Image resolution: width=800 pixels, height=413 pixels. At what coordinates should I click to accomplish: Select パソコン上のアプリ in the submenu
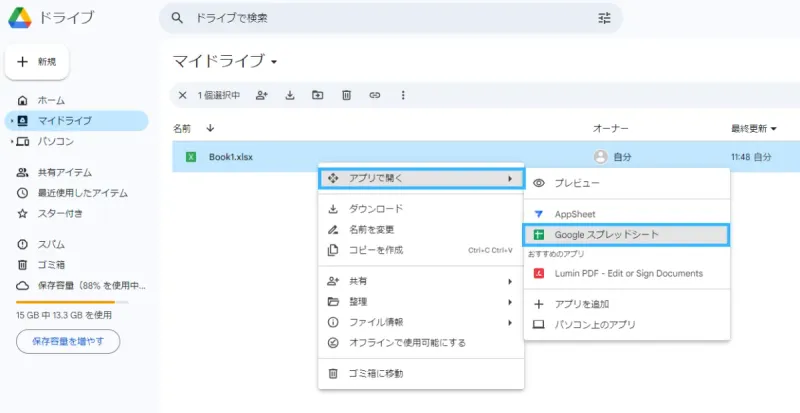[627, 325]
